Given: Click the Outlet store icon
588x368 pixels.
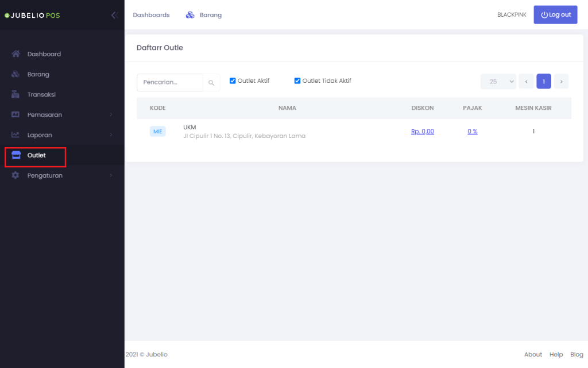Looking at the screenshot, I should pos(16,155).
